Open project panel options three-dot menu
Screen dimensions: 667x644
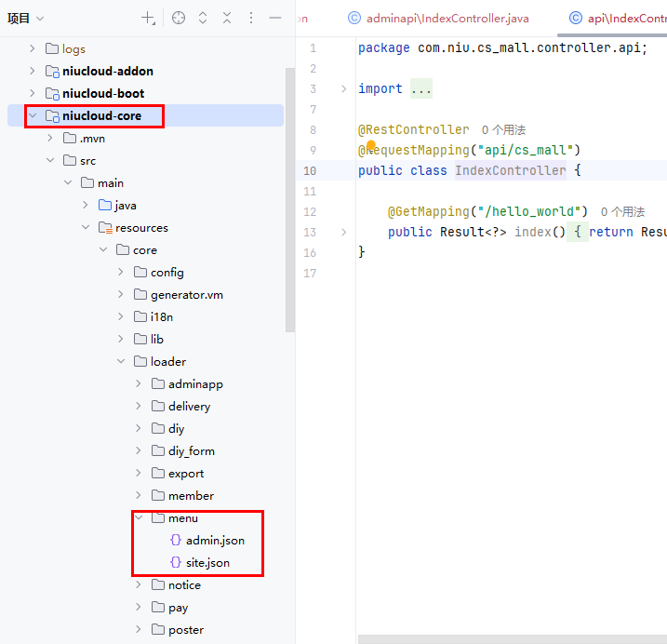pos(251,18)
